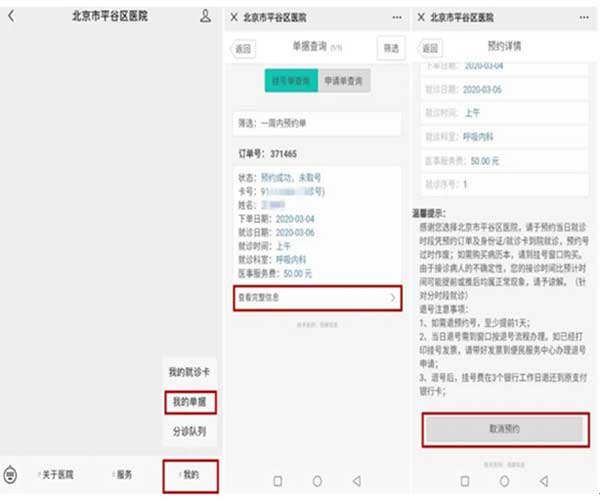This screenshot has height=500, width=600.
Task: Choose 我的就诊卡 from the popup menu
Action: 188,372
